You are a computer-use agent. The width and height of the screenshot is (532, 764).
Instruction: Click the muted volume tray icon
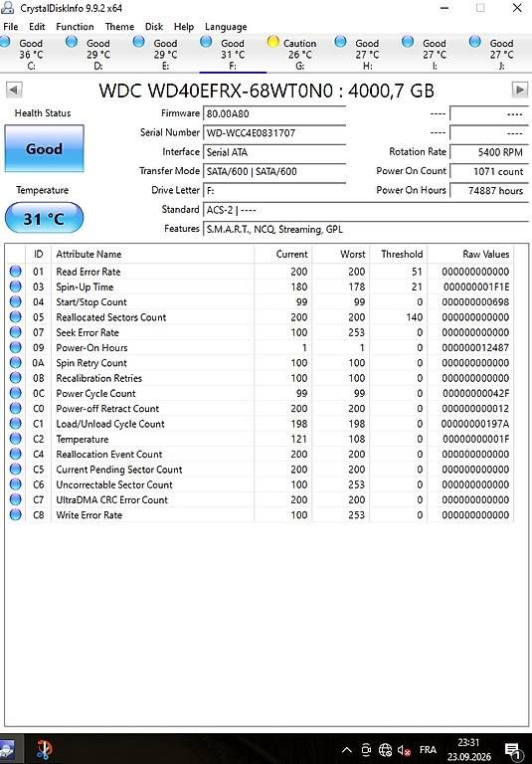404,750
